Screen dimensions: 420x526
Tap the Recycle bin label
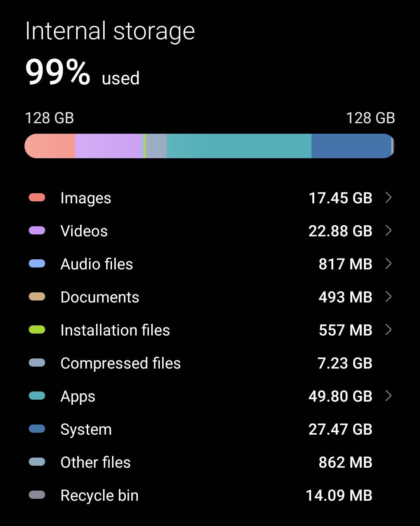click(100, 495)
